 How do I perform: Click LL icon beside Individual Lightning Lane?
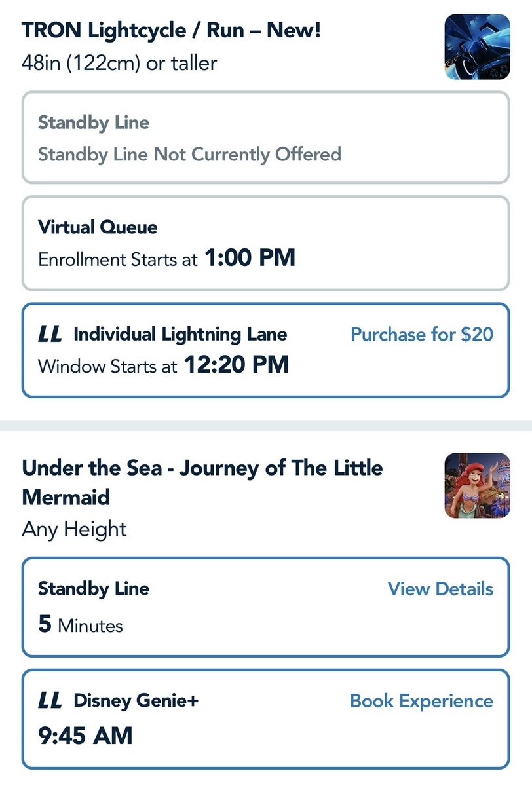click(x=50, y=335)
